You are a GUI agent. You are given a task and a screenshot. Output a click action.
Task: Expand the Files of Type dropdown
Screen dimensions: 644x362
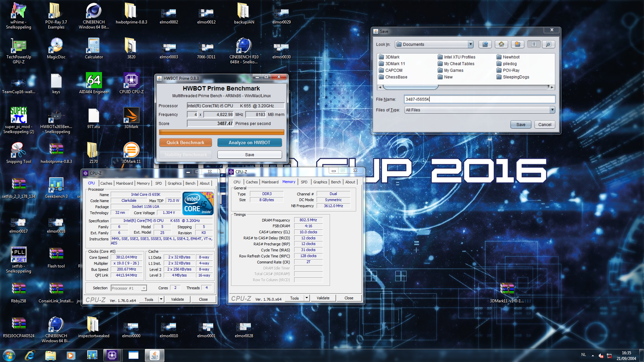pos(552,110)
